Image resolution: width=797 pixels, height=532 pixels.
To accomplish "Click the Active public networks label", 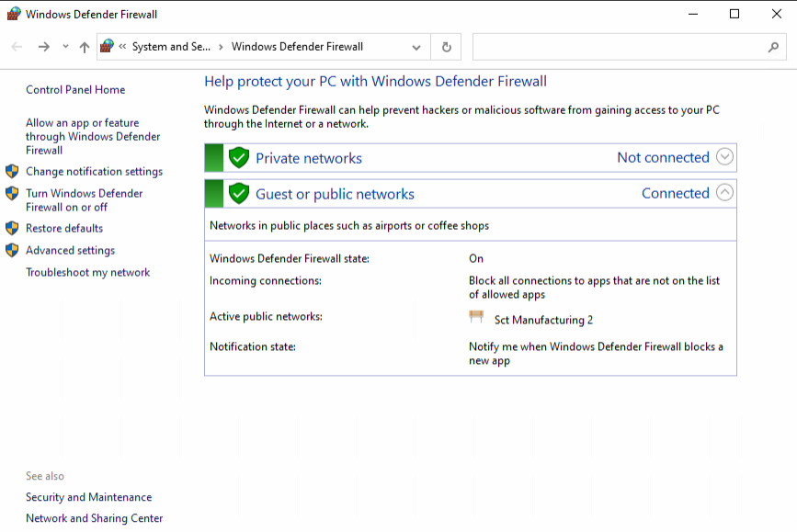I will (x=266, y=317).
